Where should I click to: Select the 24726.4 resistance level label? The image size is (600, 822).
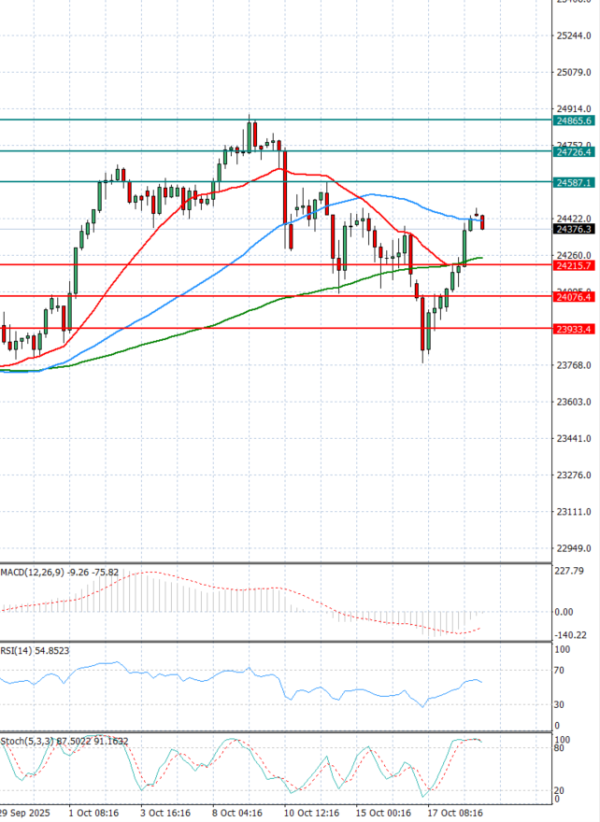574,152
